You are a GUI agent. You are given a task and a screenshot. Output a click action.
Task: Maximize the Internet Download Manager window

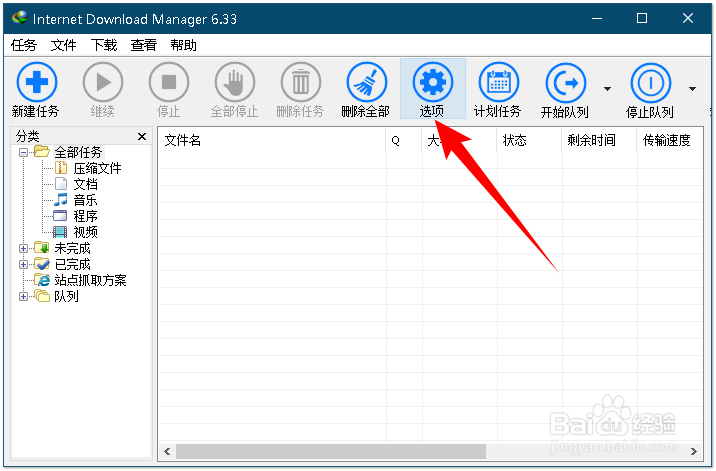[x=642, y=18]
